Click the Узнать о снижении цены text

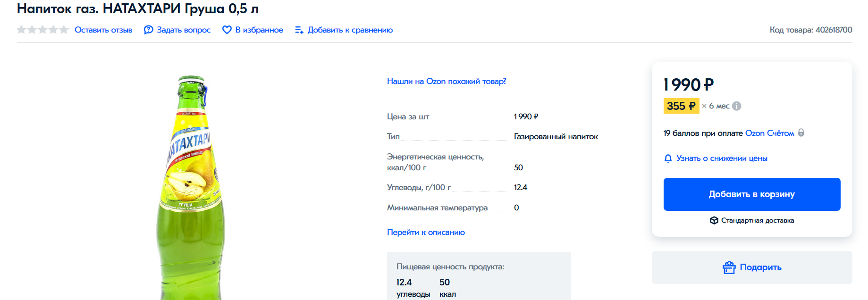coord(722,158)
